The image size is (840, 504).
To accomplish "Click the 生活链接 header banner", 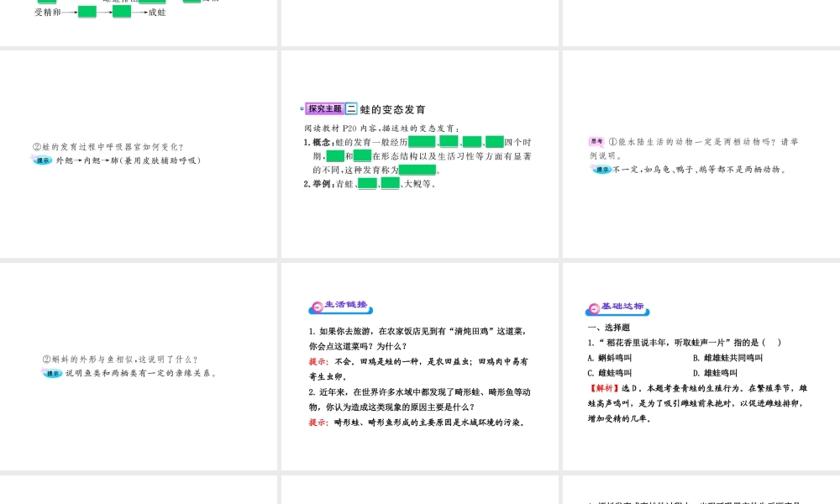I will pos(341,307).
